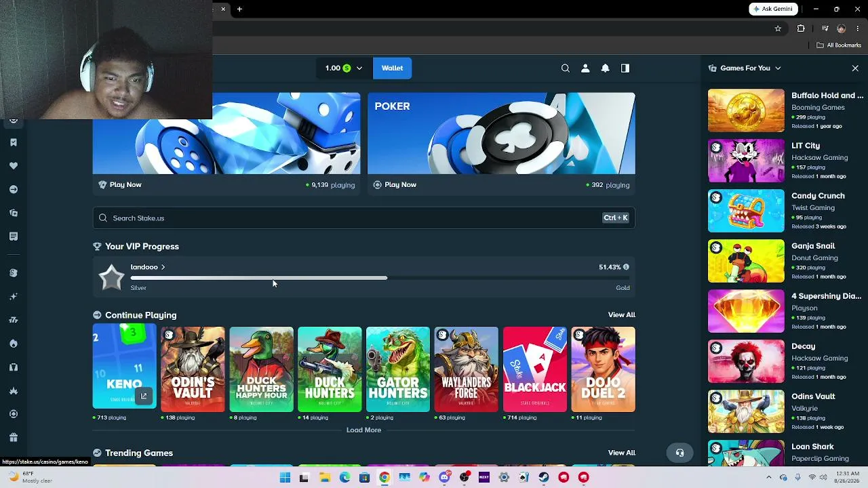Image resolution: width=868 pixels, height=488 pixels.
Task: Open Duck Hunters Happy Hour thumbnail
Action: (261, 369)
